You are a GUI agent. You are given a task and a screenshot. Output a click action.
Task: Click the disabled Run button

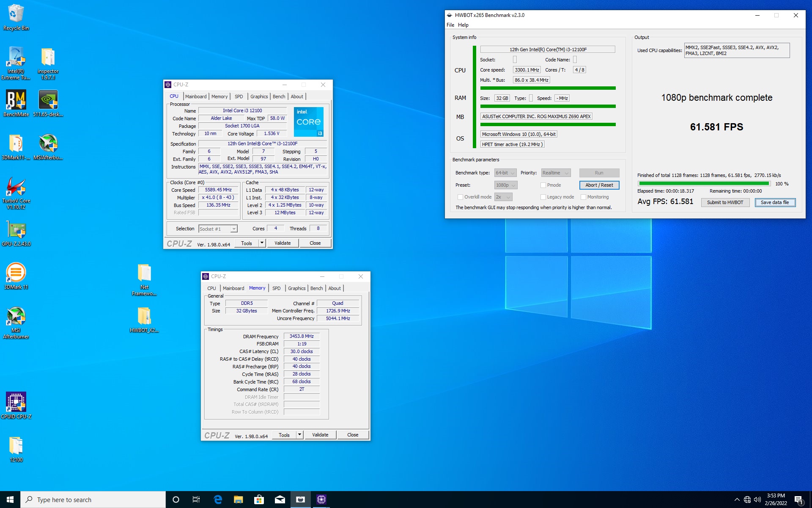599,173
